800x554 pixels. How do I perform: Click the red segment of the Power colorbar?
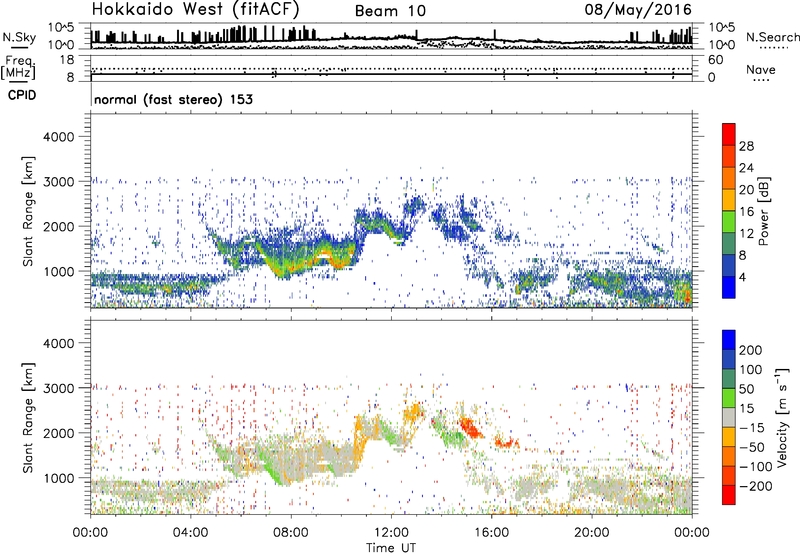coord(729,134)
